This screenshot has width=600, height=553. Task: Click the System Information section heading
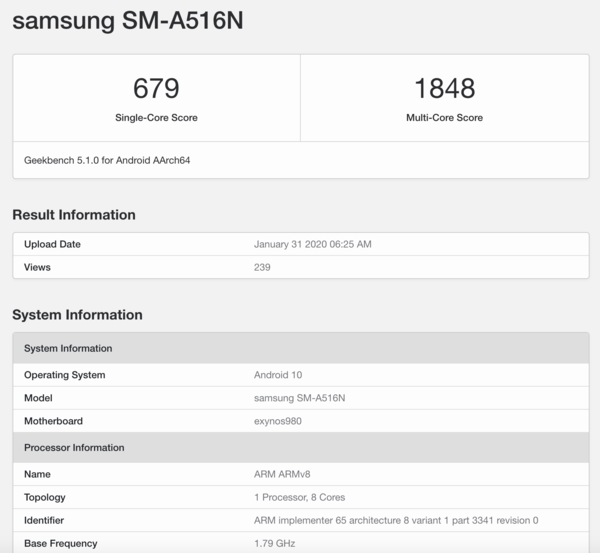pyautogui.click(x=77, y=315)
